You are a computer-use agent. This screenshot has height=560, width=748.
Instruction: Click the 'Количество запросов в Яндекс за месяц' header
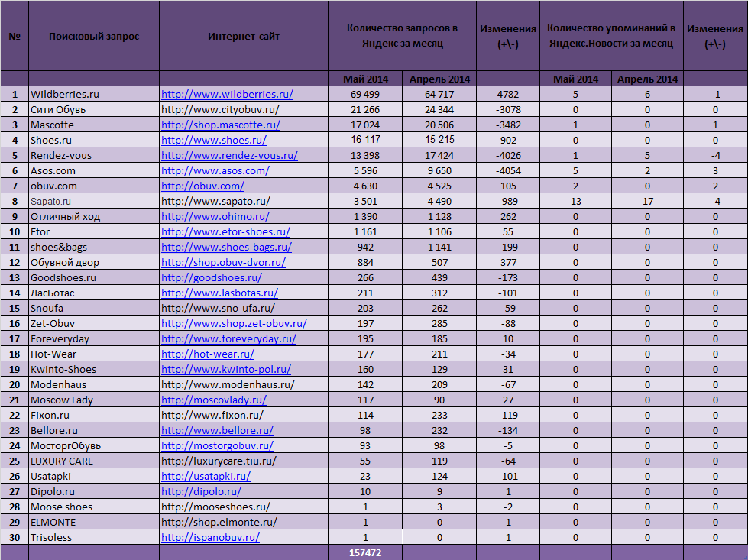[402, 36]
